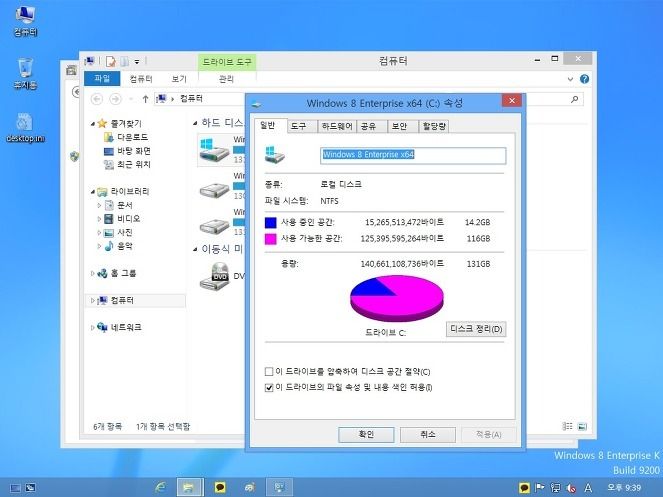The height and width of the screenshot is (497, 663).
Task: Open the 보기 ribbon tab
Action: [179, 79]
